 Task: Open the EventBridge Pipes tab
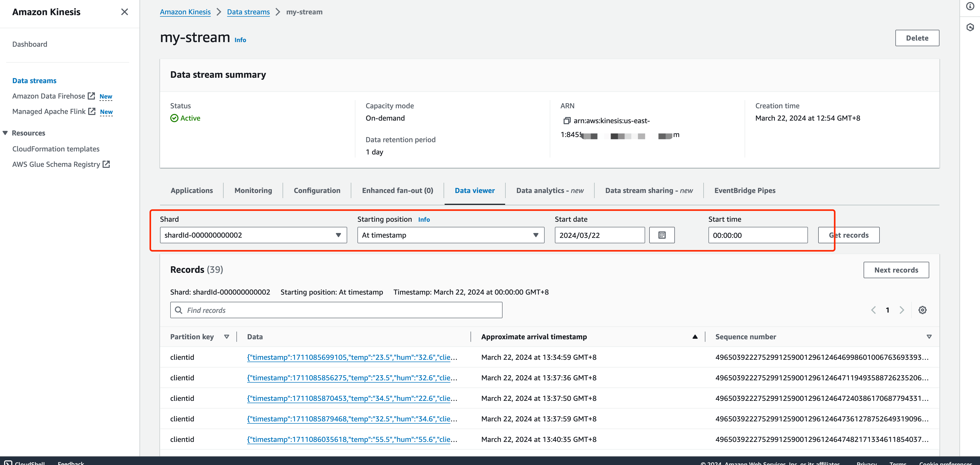(745, 190)
